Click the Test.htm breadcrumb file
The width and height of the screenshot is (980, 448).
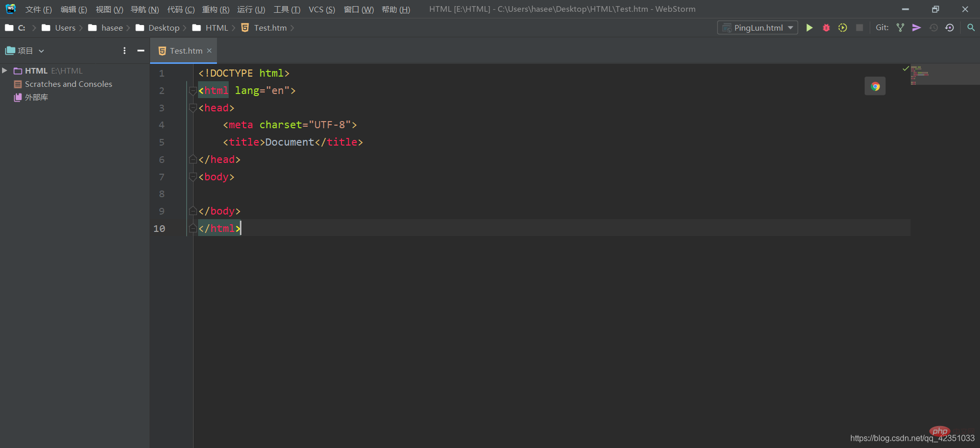[x=264, y=28]
